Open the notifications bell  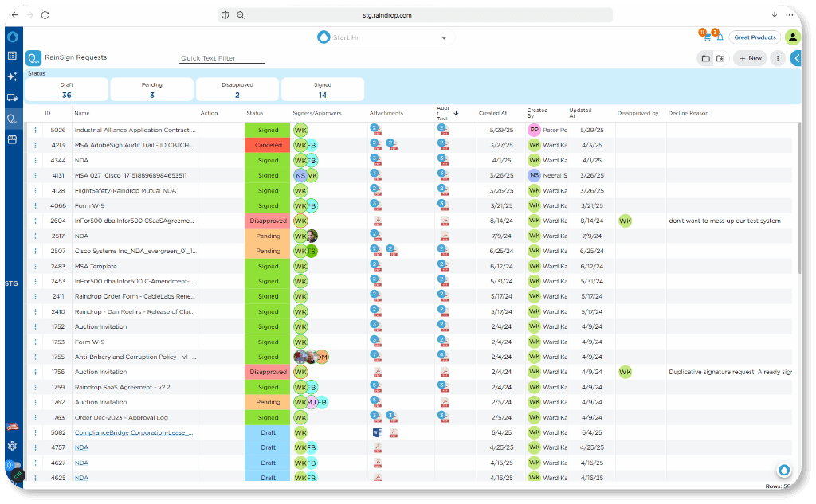coord(720,37)
